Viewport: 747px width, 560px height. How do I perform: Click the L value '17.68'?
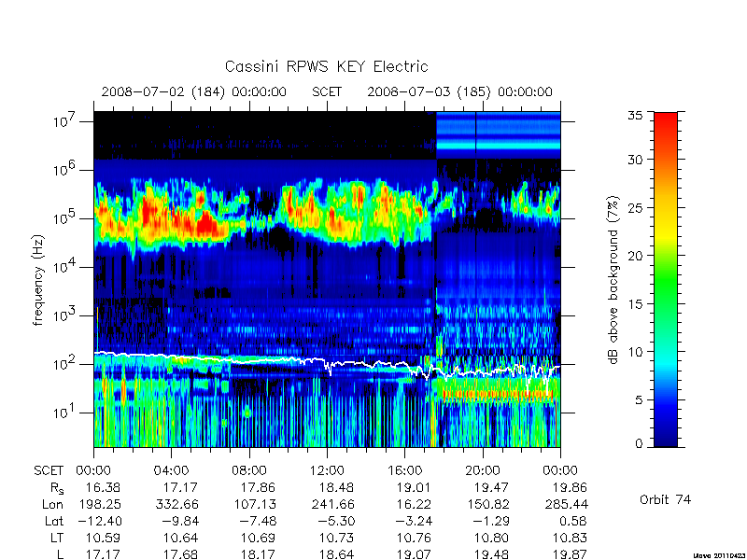(180, 554)
